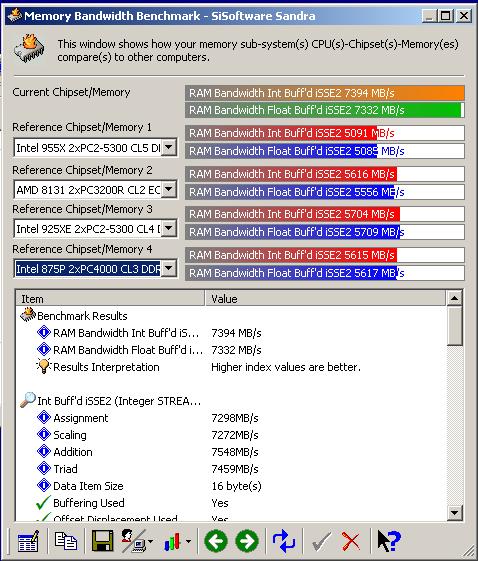Maximize the Sandra benchmark window
The height and width of the screenshot is (561, 478).
(x=445, y=16)
